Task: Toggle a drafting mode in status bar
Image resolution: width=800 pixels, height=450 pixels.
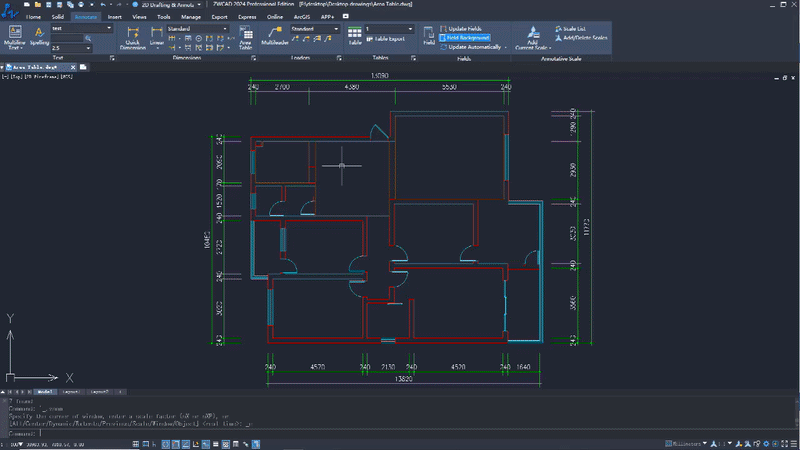Action: 135,442
